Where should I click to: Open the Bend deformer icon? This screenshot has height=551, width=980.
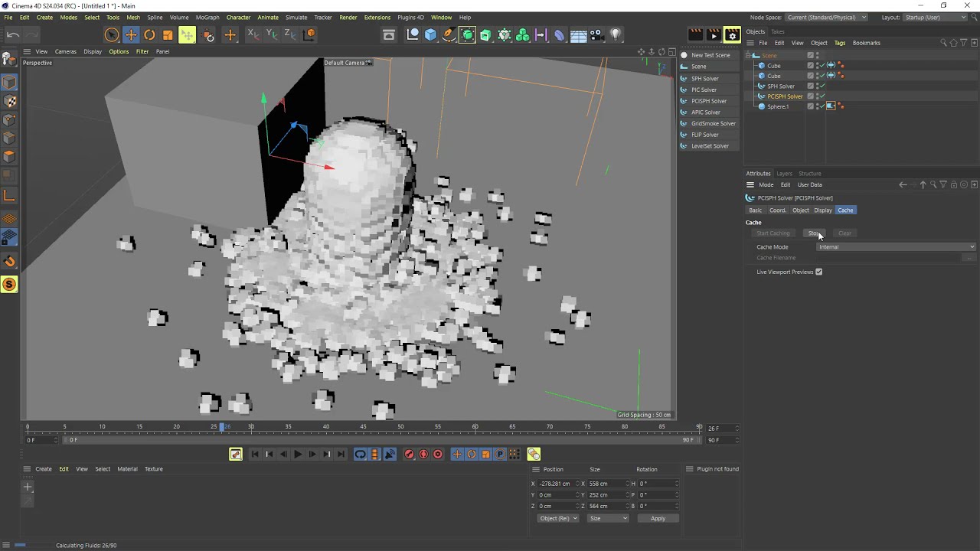(560, 34)
